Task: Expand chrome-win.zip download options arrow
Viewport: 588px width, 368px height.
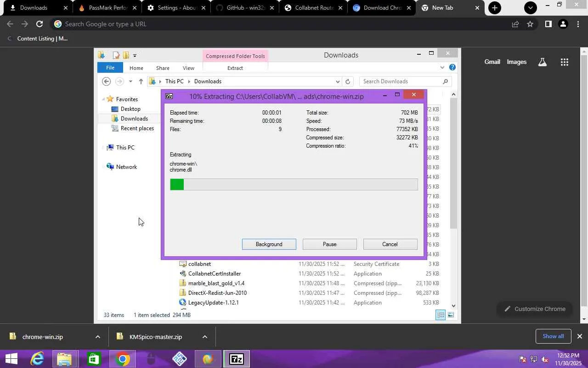Action: pyautogui.click(x=97, y=337)
